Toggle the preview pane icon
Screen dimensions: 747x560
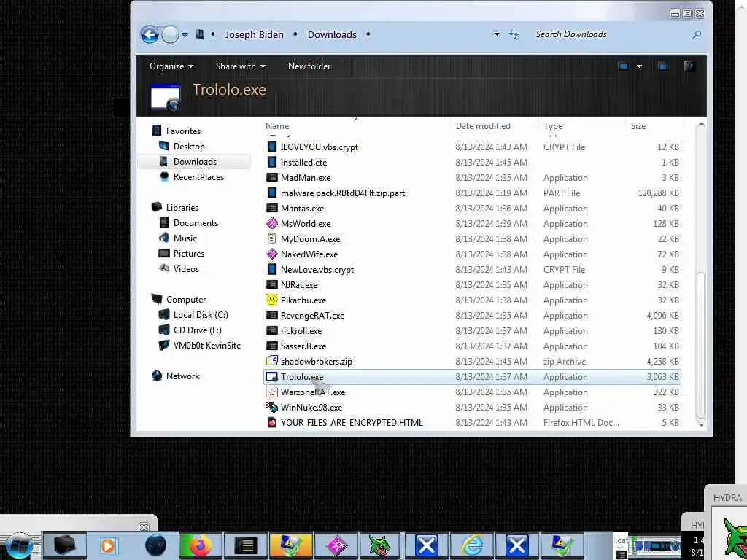[x=662, y=66]
